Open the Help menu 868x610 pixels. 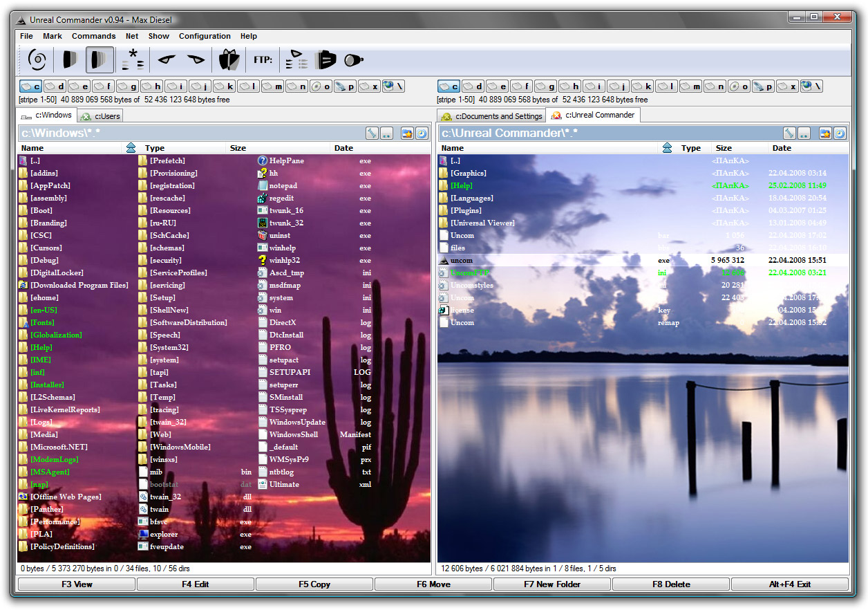[x=249, y=36]
